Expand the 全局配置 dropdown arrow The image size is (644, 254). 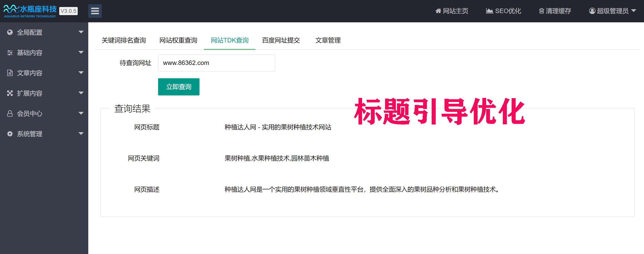(81, 32)
